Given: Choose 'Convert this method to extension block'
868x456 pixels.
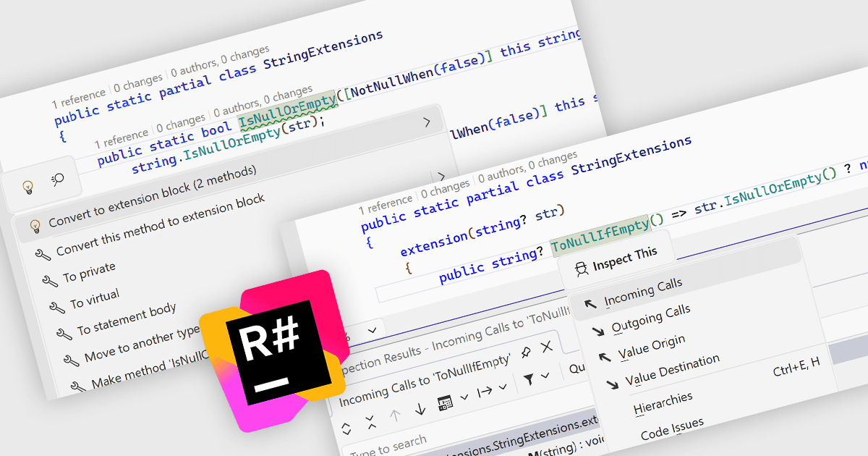Looking at the screenshot, I should click(161, 224).
